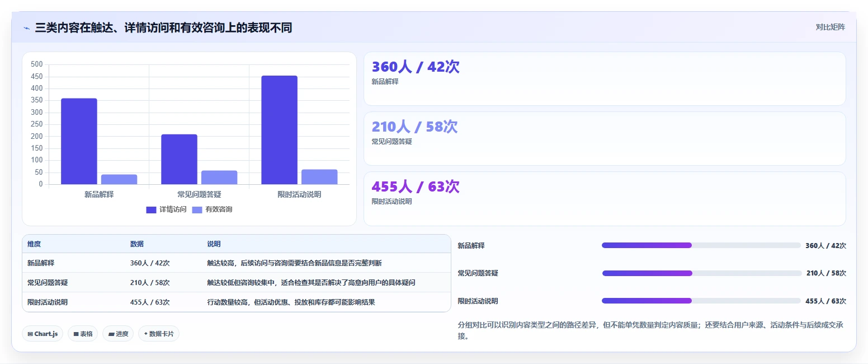The image size is (868, 364).
Task: Click 360人 / 42次 right of the progress bar
Action: click(825, 246)
